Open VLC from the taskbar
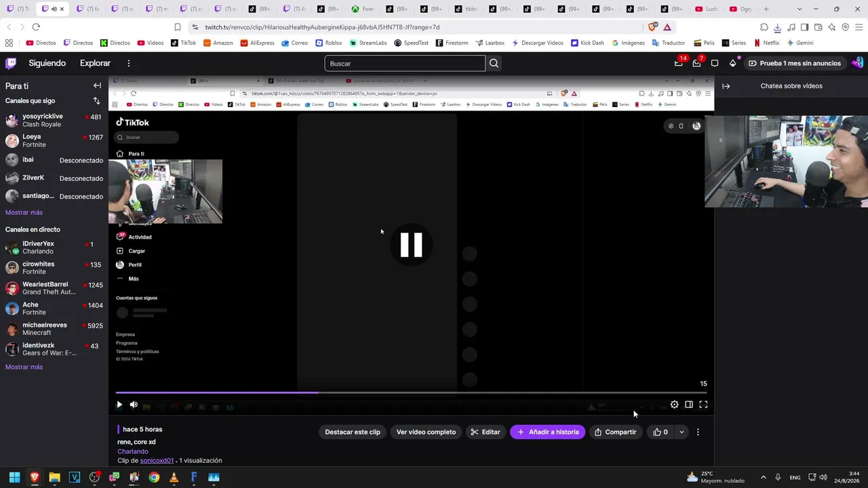 click(x=174, y=477)
